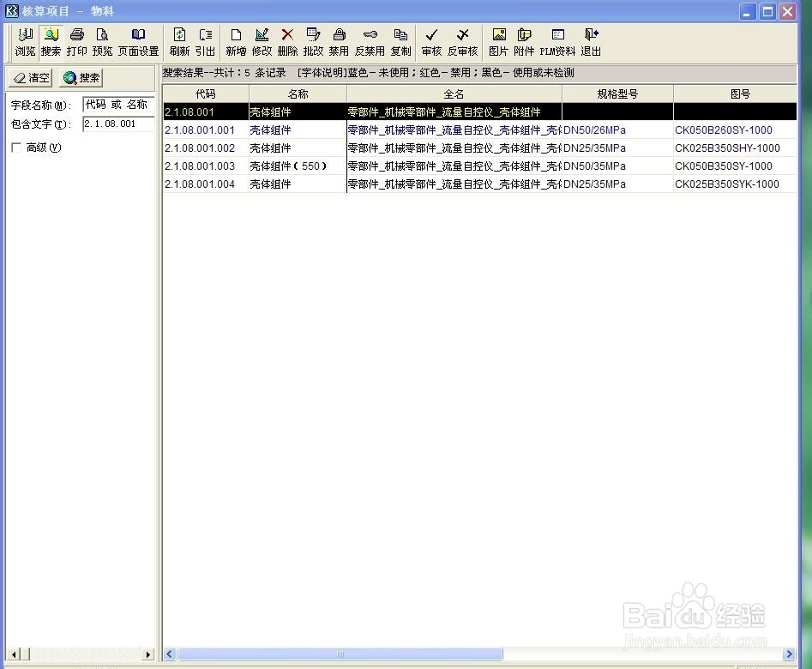This screenshot has height=669, width=812.
Task: Click spec cell DN50/26MPa
Action: (x=617, y=130)
